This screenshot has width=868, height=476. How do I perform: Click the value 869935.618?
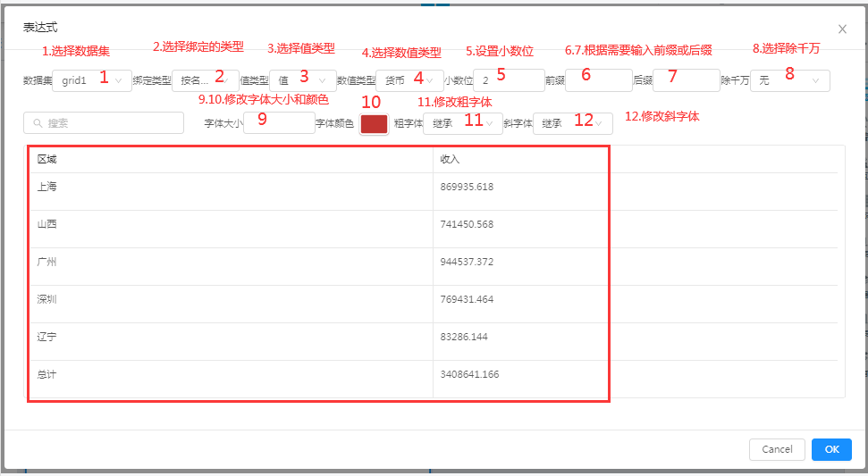click(467, 187)
